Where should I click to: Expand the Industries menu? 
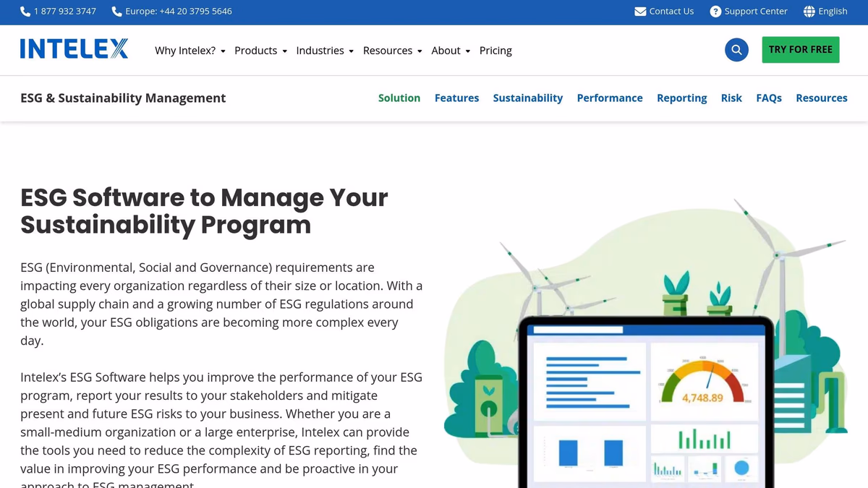325,51
